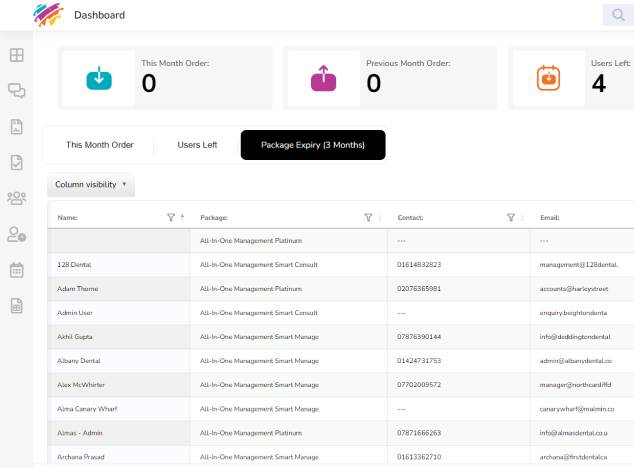This screenshot has width=634, height=468.
Task: Switch to This Month Order tab
Action: click(100, 145)
